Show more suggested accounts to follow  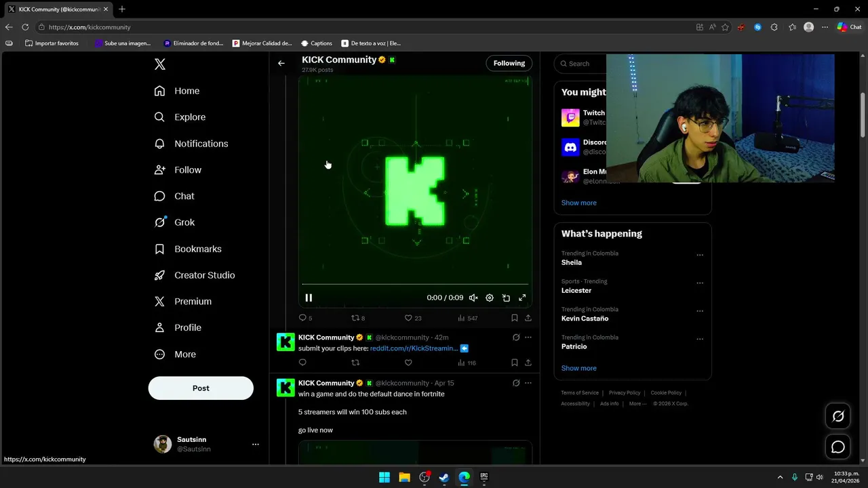(579, 203)
